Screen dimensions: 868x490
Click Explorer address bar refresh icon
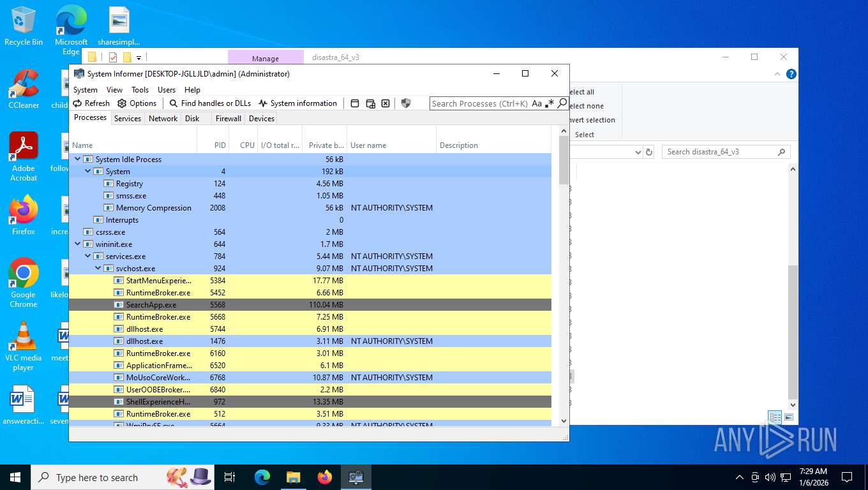pyautogui.click(x=649, y=152)
